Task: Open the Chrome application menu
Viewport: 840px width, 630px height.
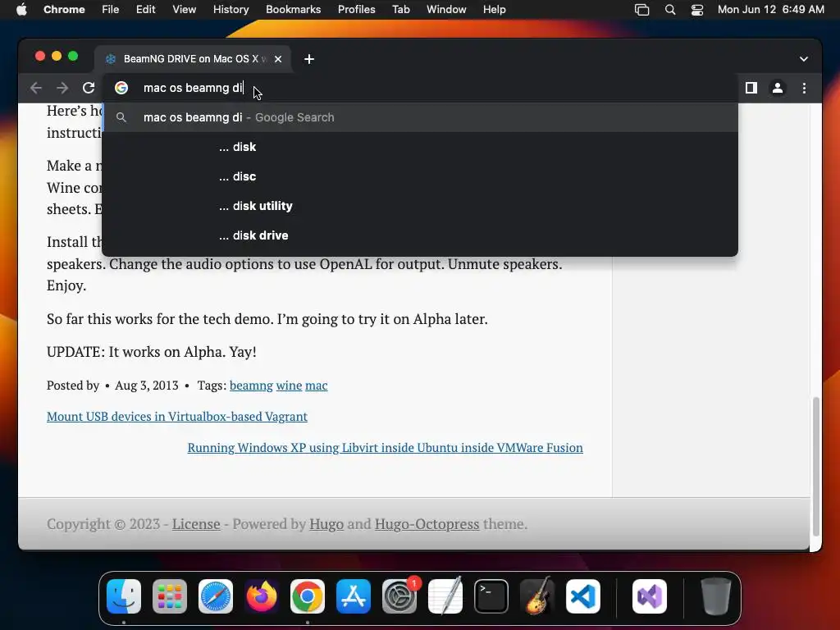Action: click(64, 9)
